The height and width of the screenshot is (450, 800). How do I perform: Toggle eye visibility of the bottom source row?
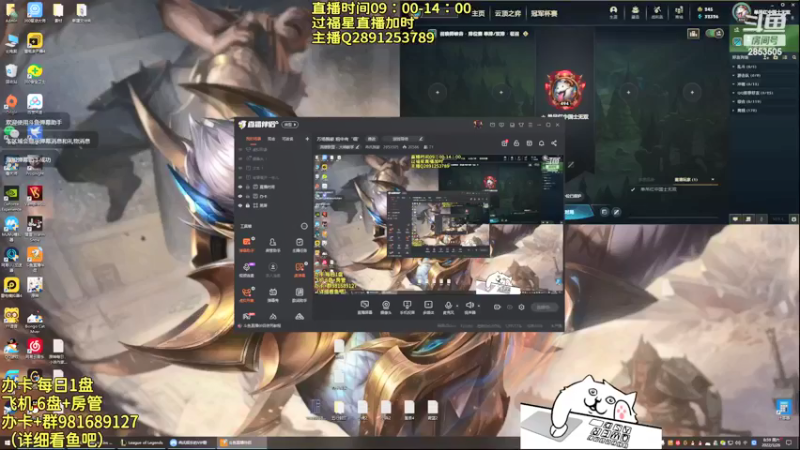(240, 206)
